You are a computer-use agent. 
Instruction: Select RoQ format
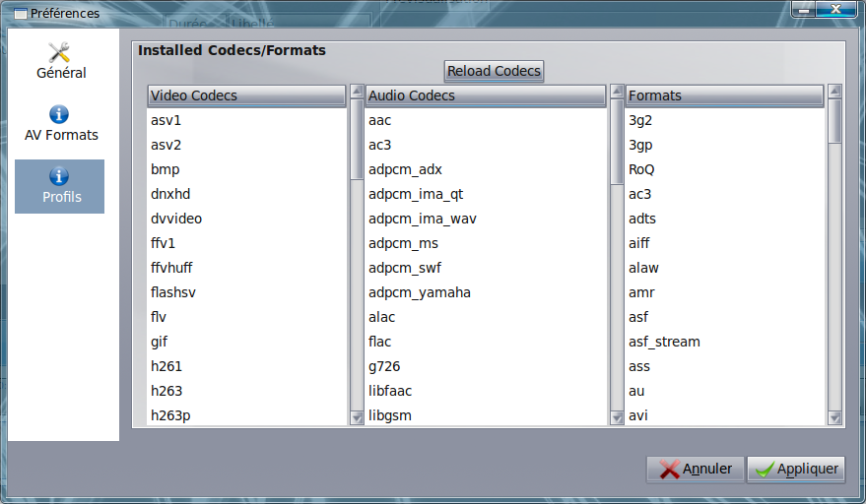point(724,169)
